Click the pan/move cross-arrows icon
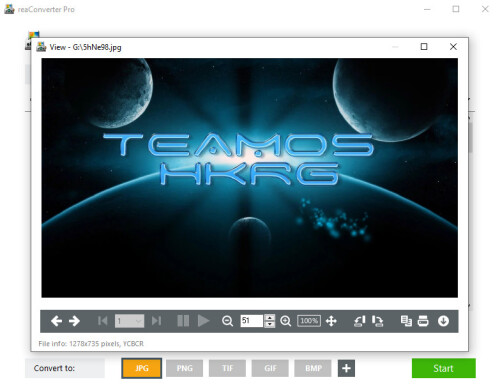This screenshot has width=500, height=389. coord(331,321)
